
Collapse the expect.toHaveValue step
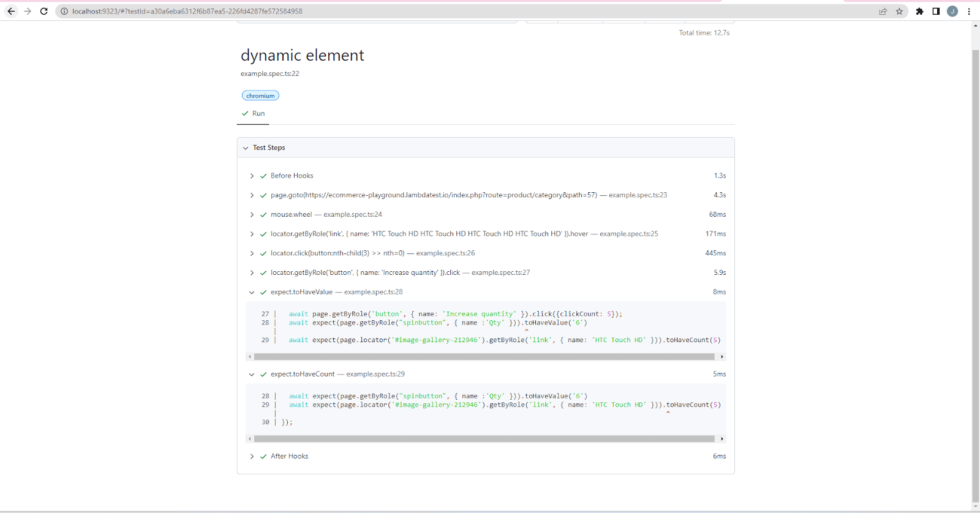click(x=252, y=293)
